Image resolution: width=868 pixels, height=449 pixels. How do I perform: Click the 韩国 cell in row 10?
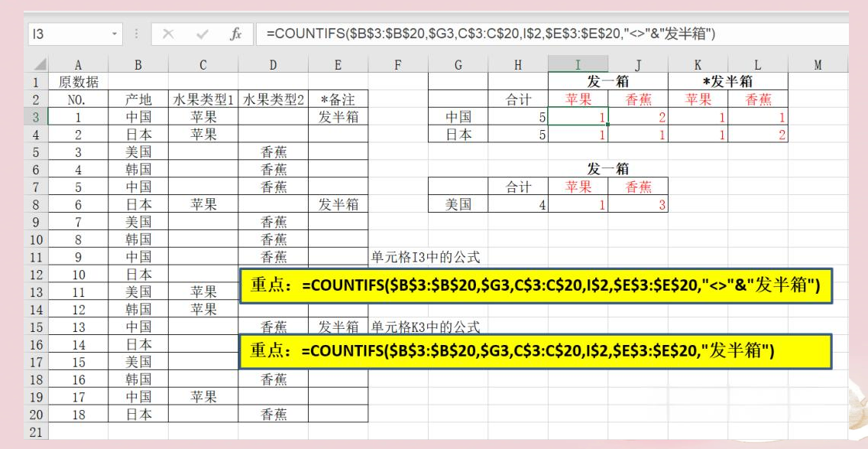tap(138, 239)
